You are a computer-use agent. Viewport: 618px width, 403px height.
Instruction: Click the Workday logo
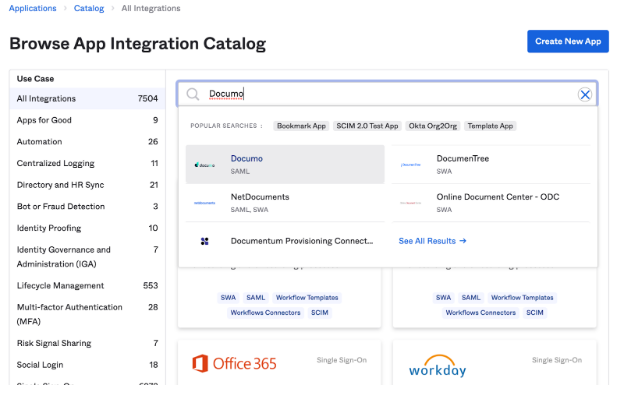point(437,366)
